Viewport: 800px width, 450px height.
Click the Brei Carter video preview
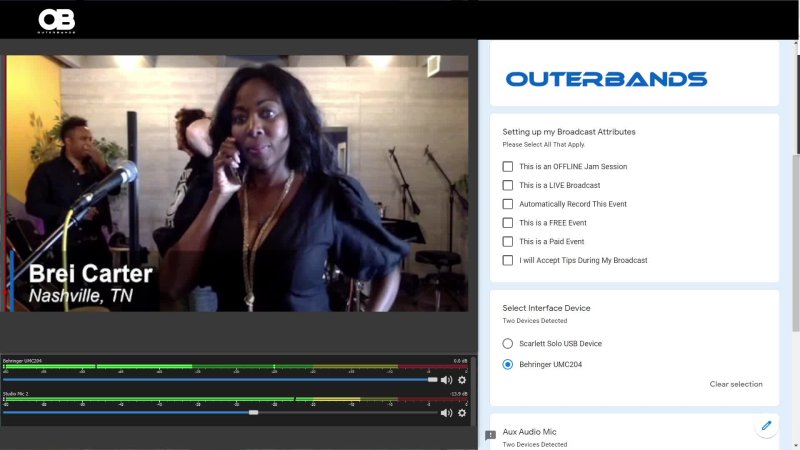click(237, 183)
